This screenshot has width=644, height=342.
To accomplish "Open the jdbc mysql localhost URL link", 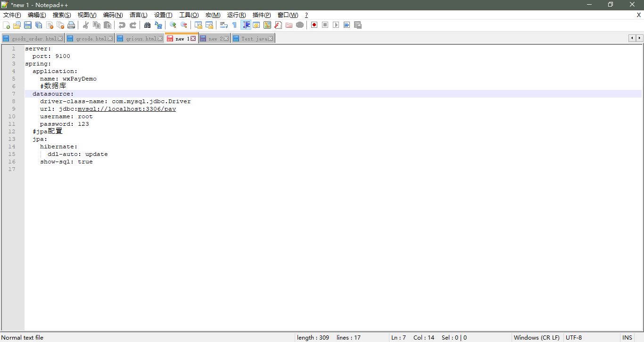I will pyautogui.click(x=127, y=109).
